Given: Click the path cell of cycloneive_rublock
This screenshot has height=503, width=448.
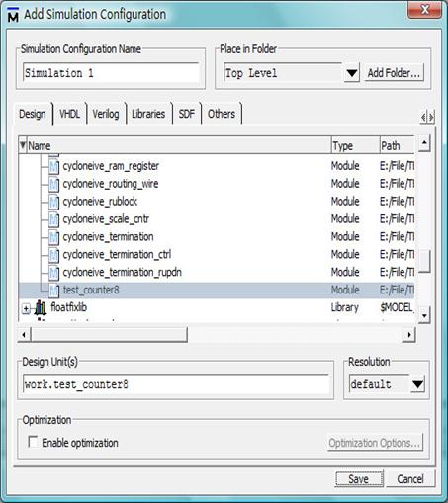Looking at the screenshot, I should click(397, 202).
